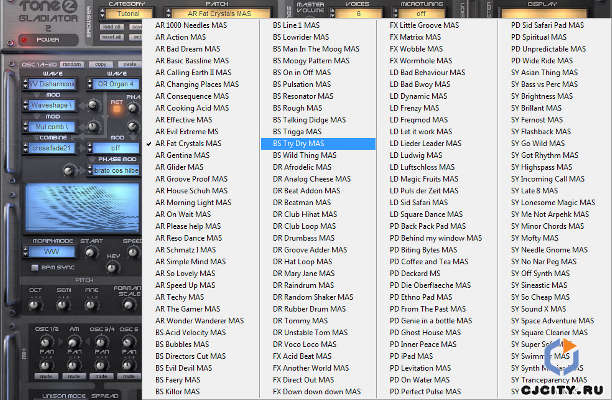Enable the BPM SYNC checkbox
The height and width of the screenshot is (400, 612).
(x=35, y=268)
